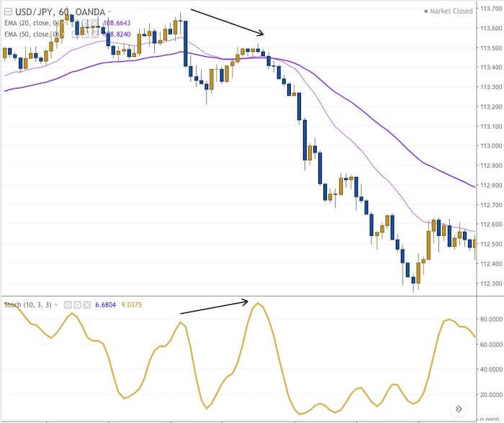Open the Stoch indicator settings icon
Screen dimensions: 504x423
78,305
